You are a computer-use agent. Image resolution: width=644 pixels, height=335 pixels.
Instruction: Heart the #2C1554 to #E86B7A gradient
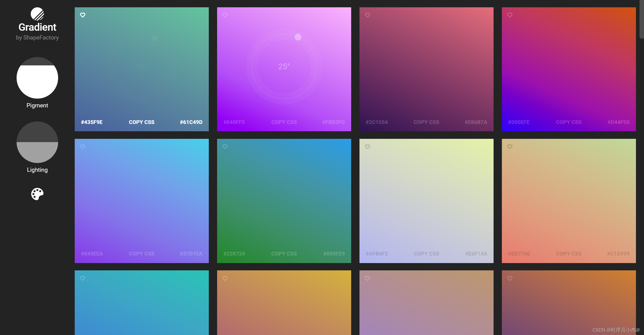click(367, 15)
